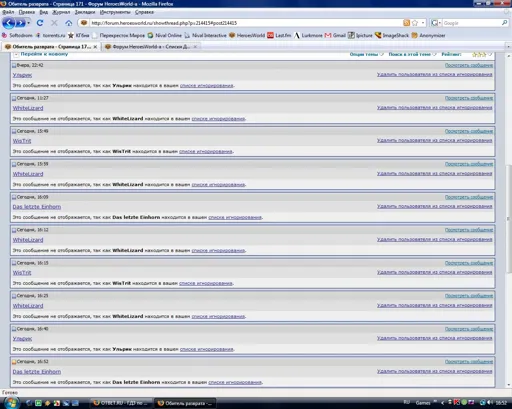
Task: Click the RSS feed icon in address bar
Action: pos(406,23)
